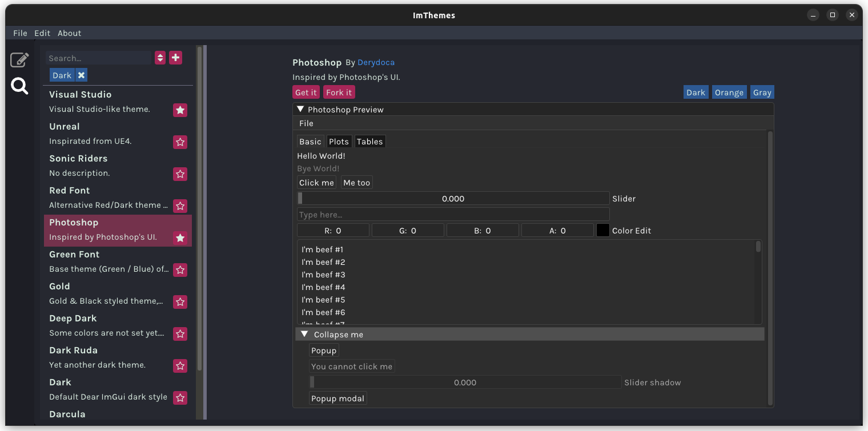868x431 pixels.
Task: Click the Slider track showing 0.000
Action: 453,199
